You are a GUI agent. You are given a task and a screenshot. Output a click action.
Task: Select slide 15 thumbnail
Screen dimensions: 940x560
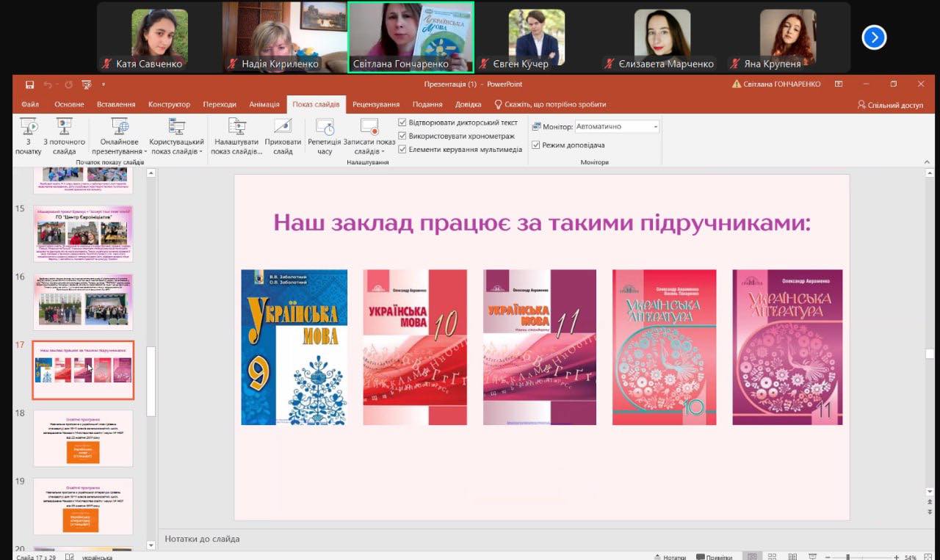[83, 233]
